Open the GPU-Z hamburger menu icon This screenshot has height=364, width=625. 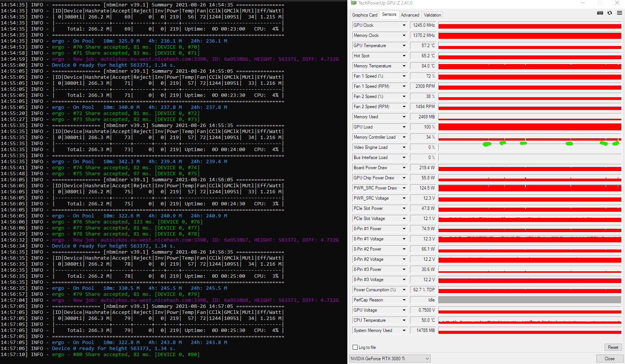(619, 13)
